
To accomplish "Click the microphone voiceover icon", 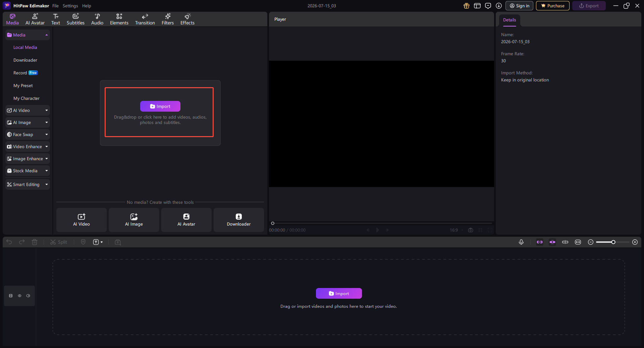I will coord(521,242).
